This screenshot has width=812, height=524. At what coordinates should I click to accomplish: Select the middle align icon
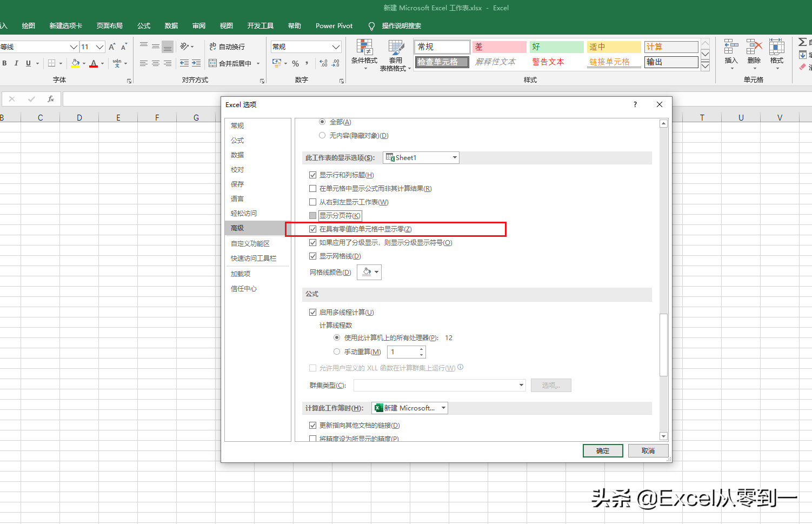155,47
